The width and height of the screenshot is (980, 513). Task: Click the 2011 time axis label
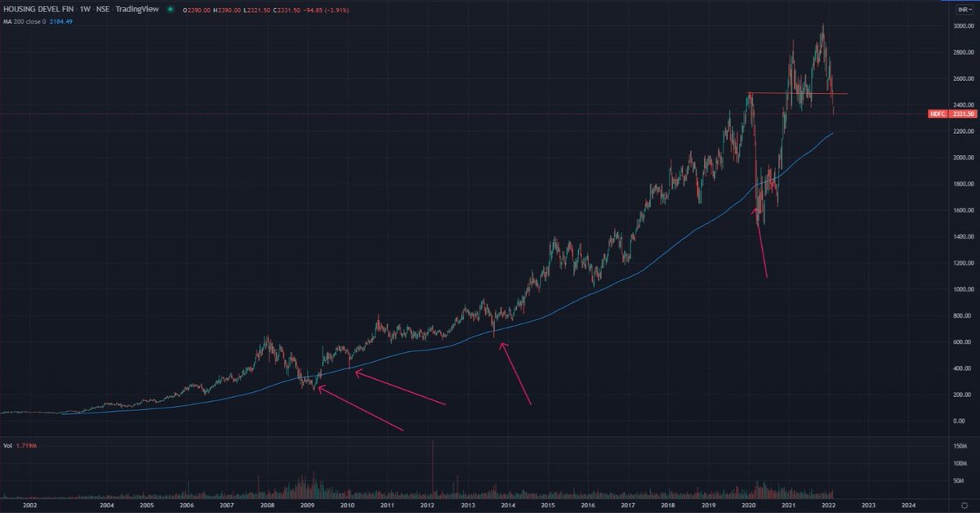click(387, 506)
